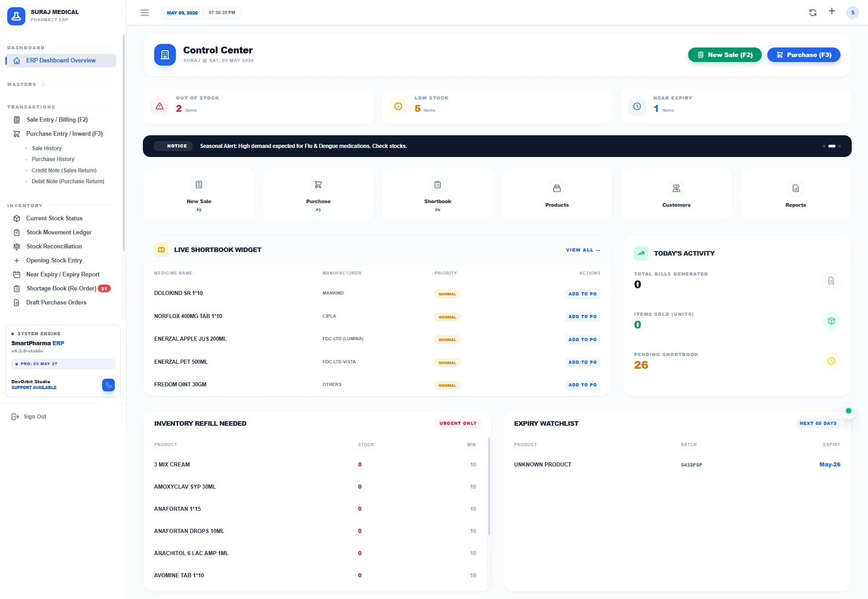Click the Out of Stock warning icon
The height and width of the screenshot is (599, 868).
160,106
